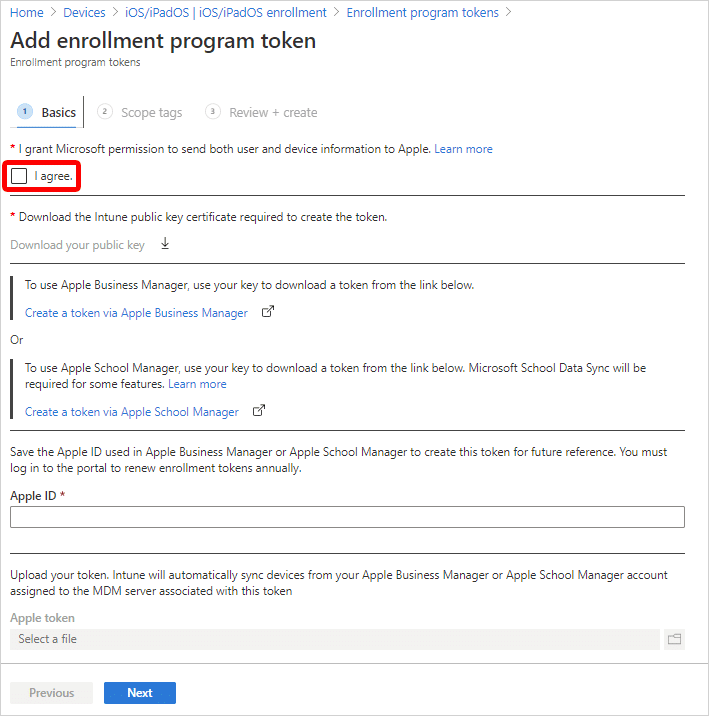Click the folder browse icon for Apple token

pyautogui.click(x=674, y=639)
